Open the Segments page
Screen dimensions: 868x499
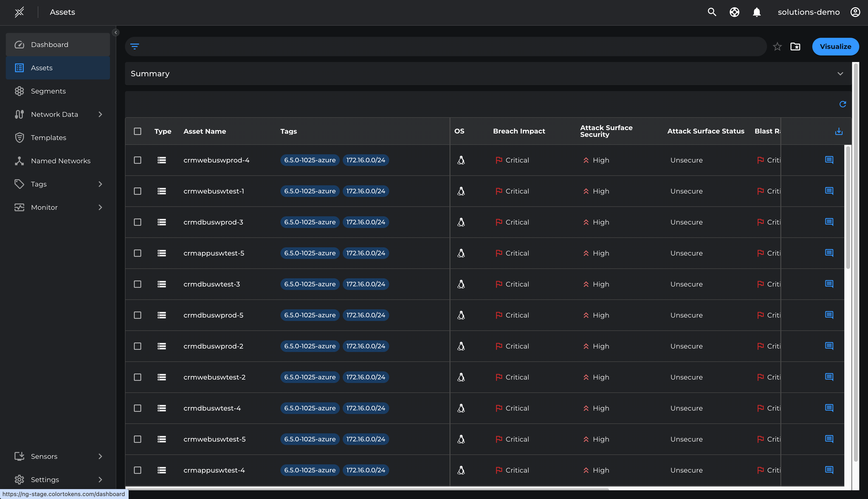coord(48,91)
